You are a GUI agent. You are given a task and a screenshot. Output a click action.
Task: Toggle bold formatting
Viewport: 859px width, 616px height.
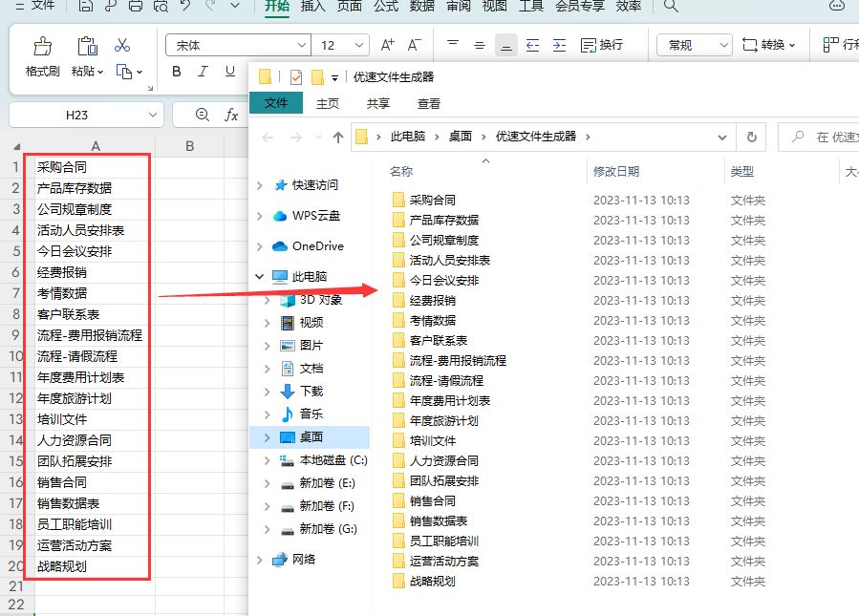(x=177, y=72)
